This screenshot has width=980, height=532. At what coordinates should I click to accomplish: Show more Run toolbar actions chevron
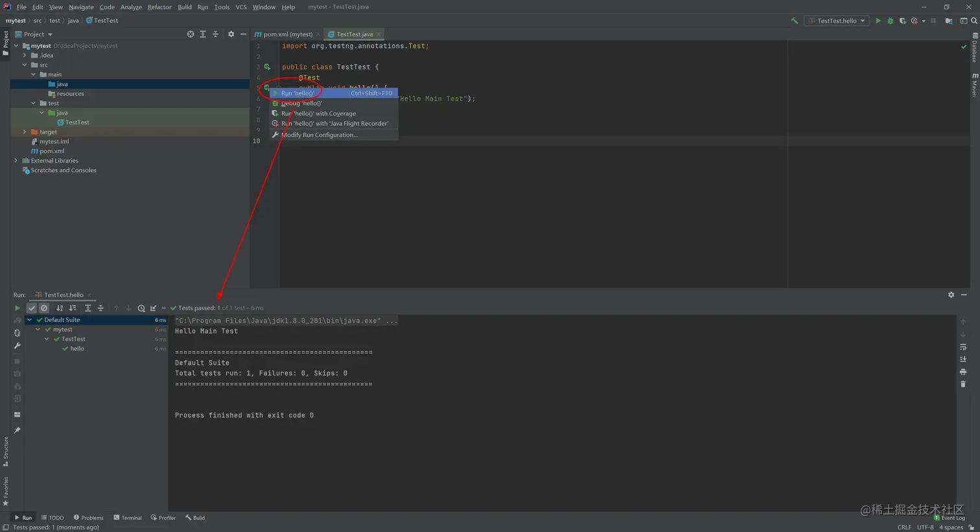point(164,308)
